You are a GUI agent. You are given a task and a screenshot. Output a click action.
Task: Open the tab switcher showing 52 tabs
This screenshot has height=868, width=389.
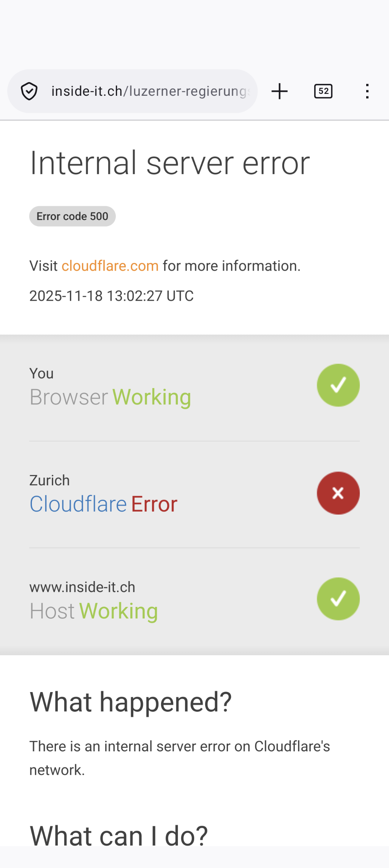[x=323, y=91]
